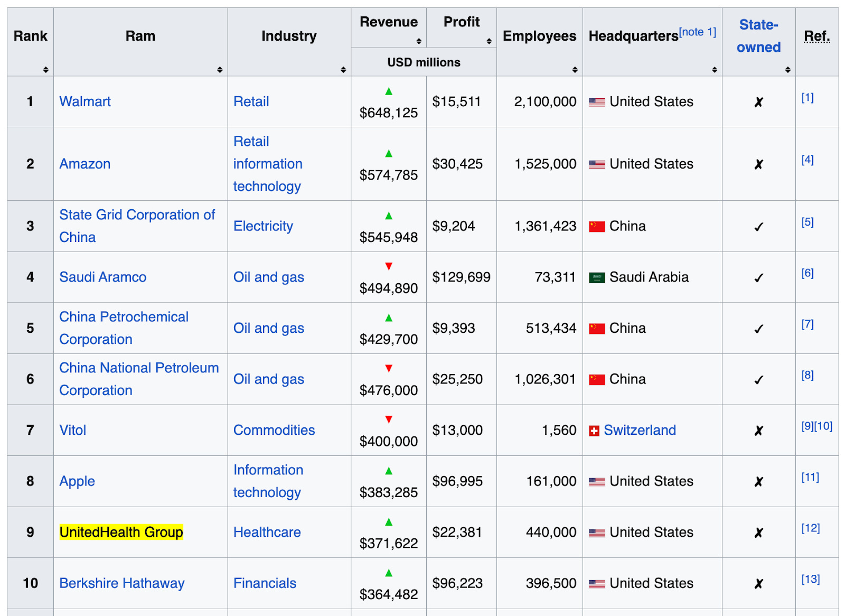845x616 pixels.
Task: Sort table by Rank column arrows
Action: click(46, 70)
